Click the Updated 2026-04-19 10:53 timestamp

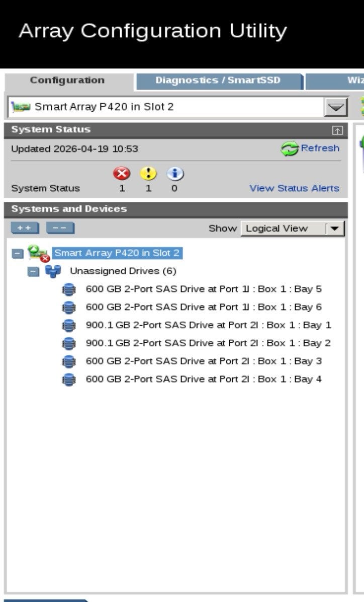pos(74,149)
